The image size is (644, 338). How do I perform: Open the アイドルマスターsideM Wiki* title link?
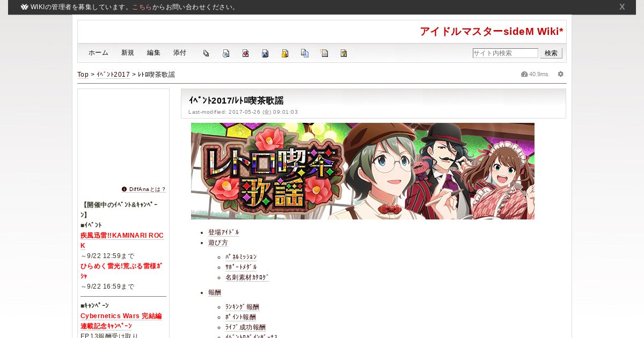pos(492,32)
